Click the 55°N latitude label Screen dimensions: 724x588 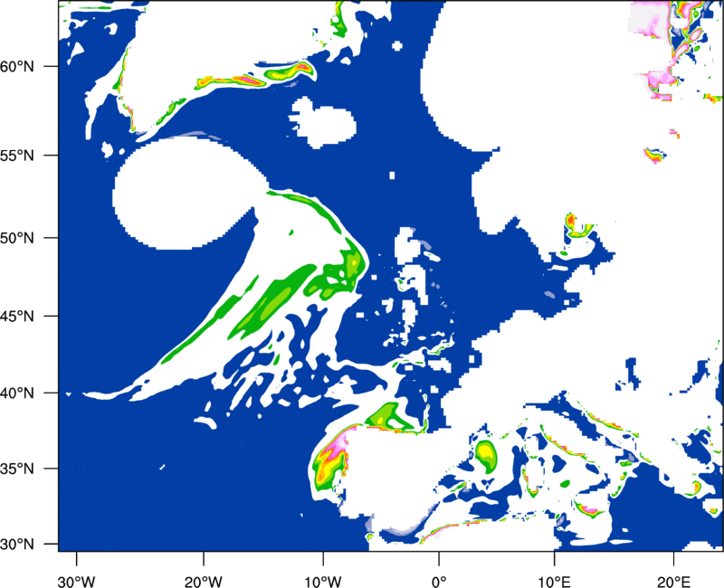[x=17, y=156]
